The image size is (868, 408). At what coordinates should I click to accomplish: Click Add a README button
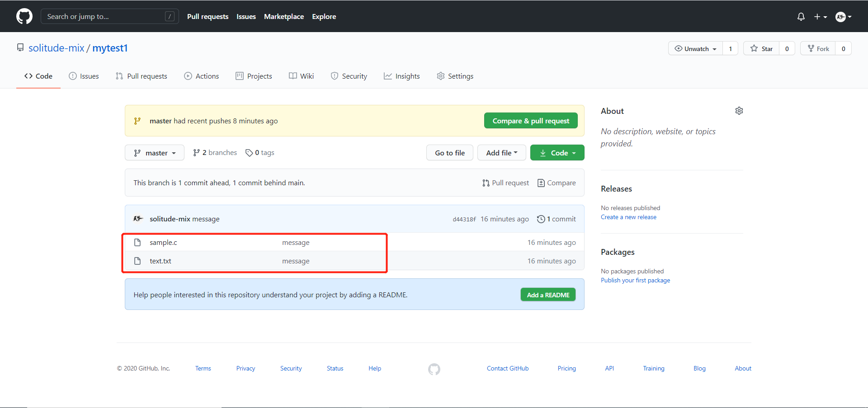point(548,295)
